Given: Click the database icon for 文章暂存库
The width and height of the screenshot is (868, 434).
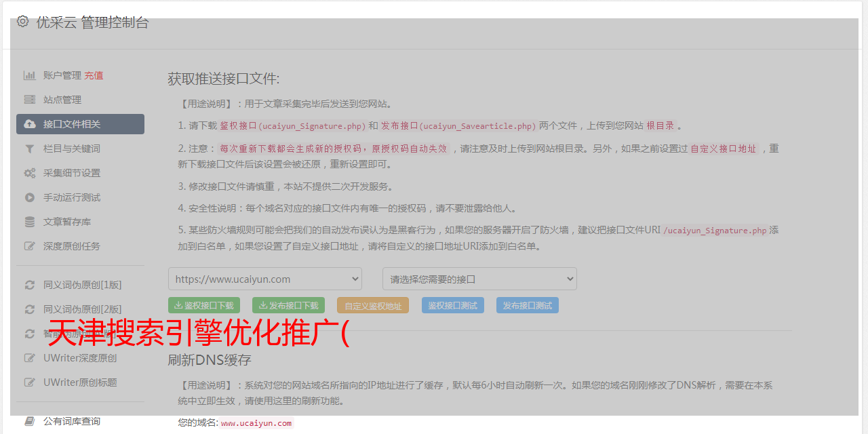Looking at the screenshot, I should coord(30,222).
